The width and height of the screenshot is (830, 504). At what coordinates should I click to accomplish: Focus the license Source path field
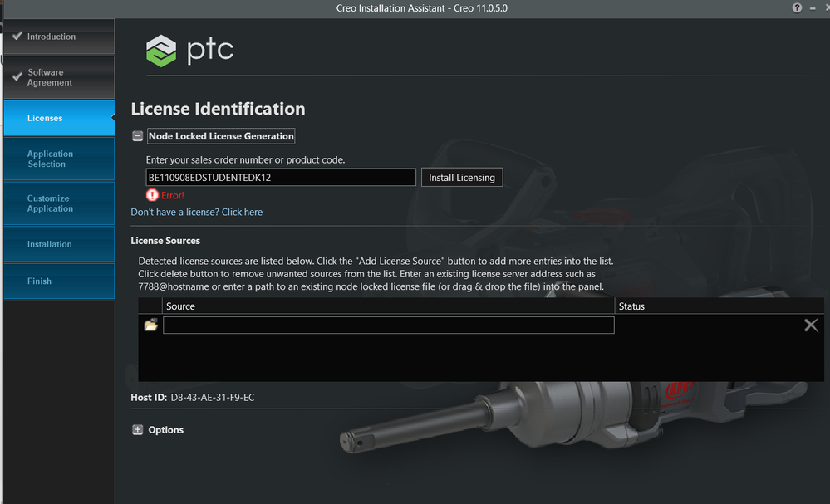388,325
